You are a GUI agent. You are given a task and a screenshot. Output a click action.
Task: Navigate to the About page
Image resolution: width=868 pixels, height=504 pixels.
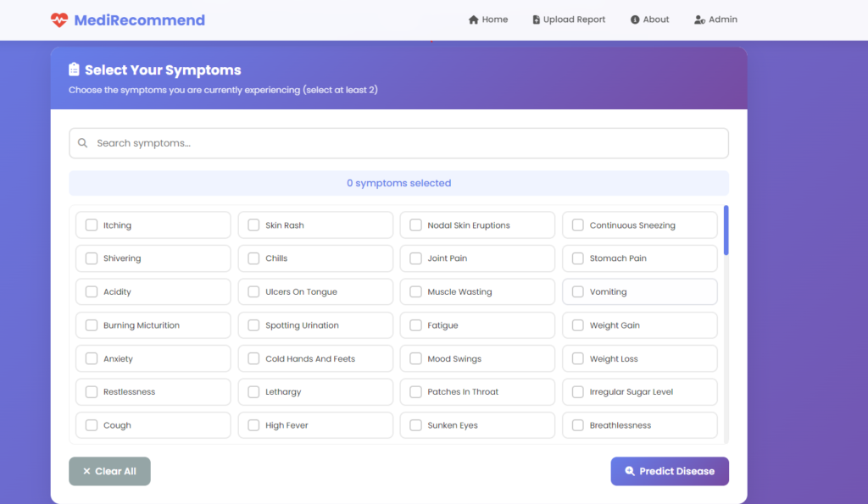pos(649,19)
